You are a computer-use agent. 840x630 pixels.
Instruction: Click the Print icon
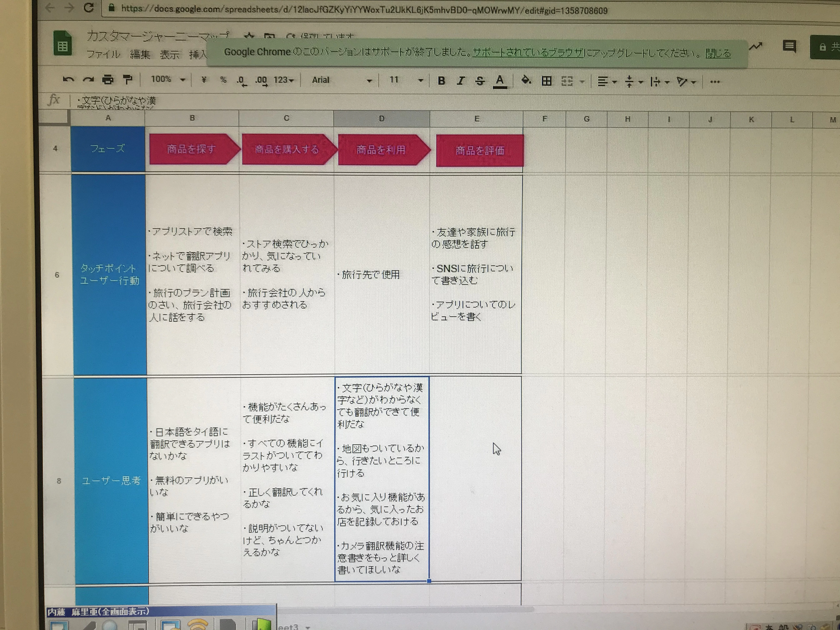tap(108, 79)
